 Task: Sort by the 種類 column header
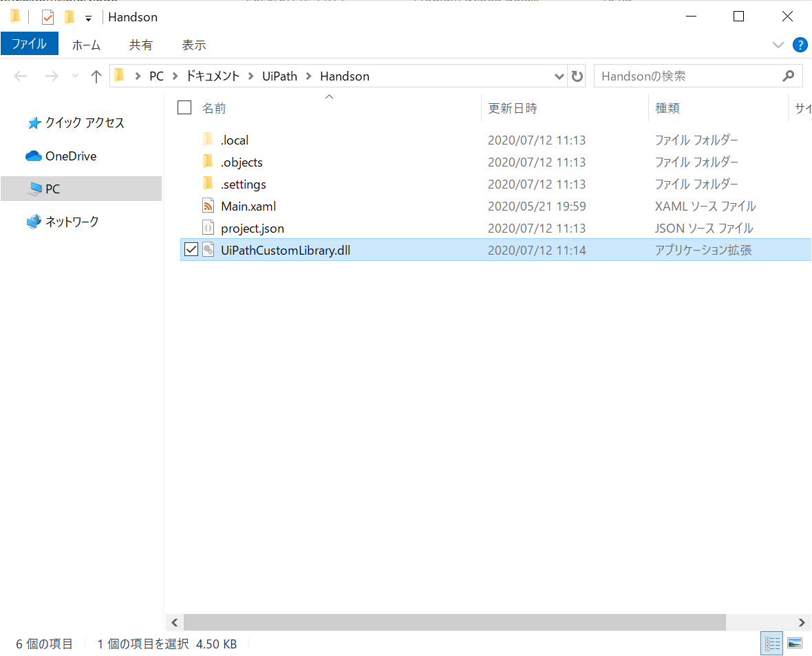[x=667, y=108]
